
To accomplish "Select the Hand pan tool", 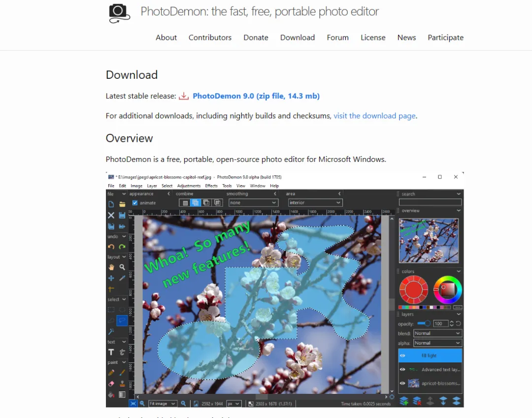I will [x=111, y=267].
